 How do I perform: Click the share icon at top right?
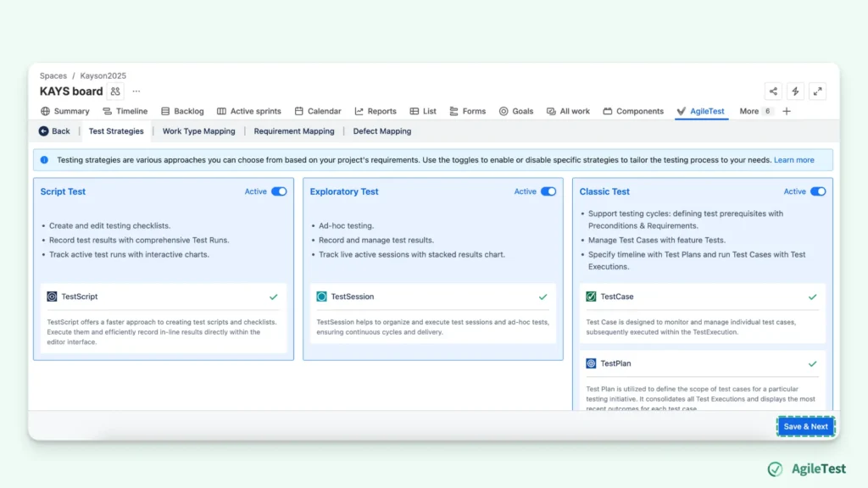coord(773,91)
